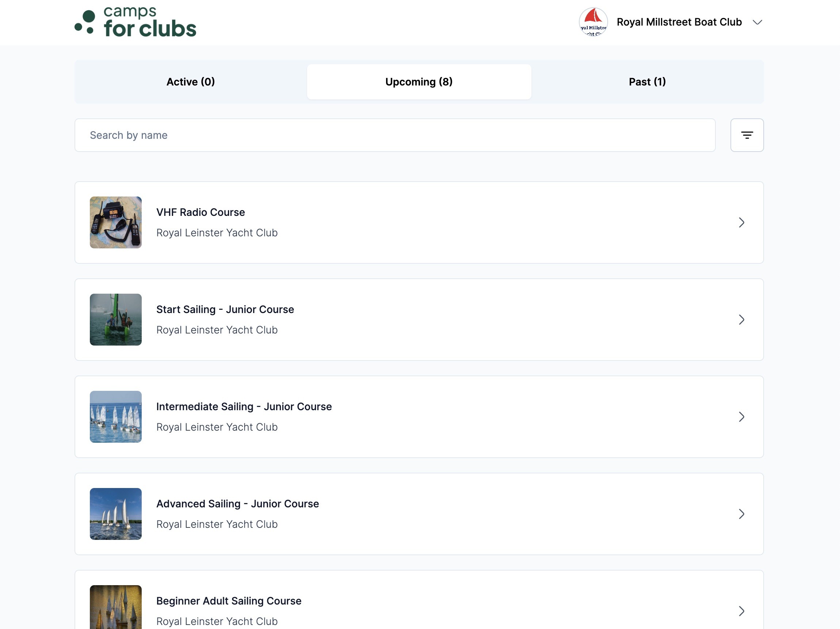Image resolution: width=840 pixels, height=629 pixels.
Task: Click the Royal Millstreet Boat Club avatar
Action: [x=593, y=22]
